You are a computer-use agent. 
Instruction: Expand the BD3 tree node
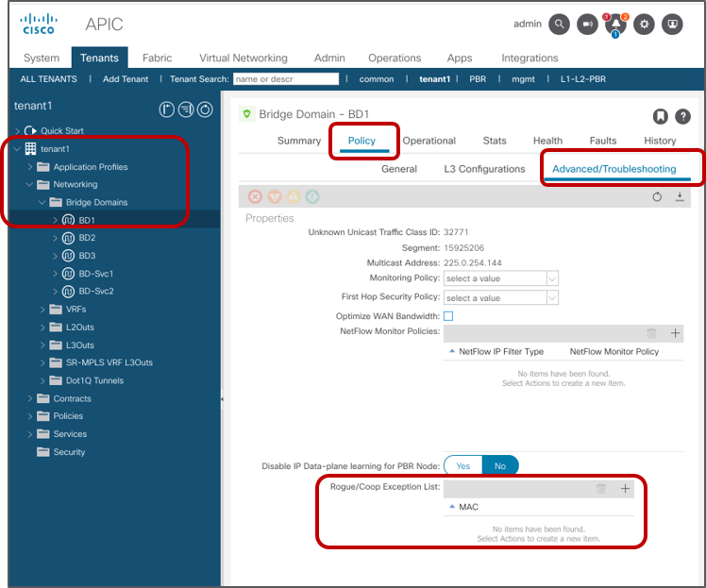(55, 256)
